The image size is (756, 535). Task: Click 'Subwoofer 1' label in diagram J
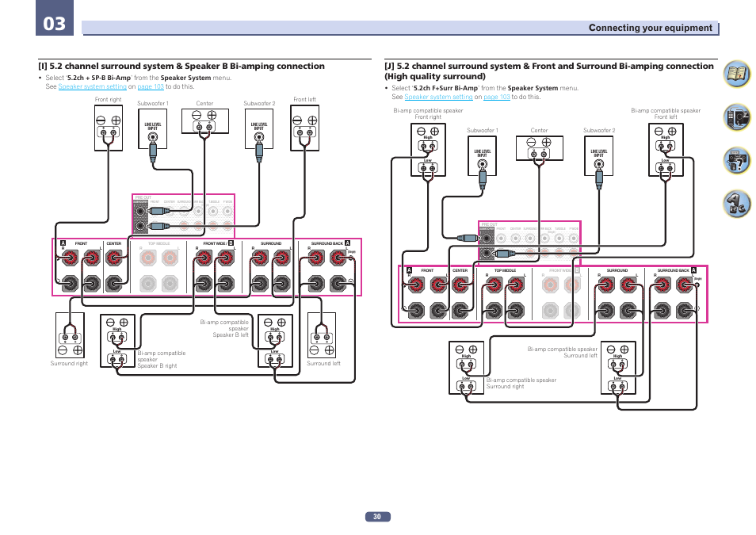click(x=483, y=130)
